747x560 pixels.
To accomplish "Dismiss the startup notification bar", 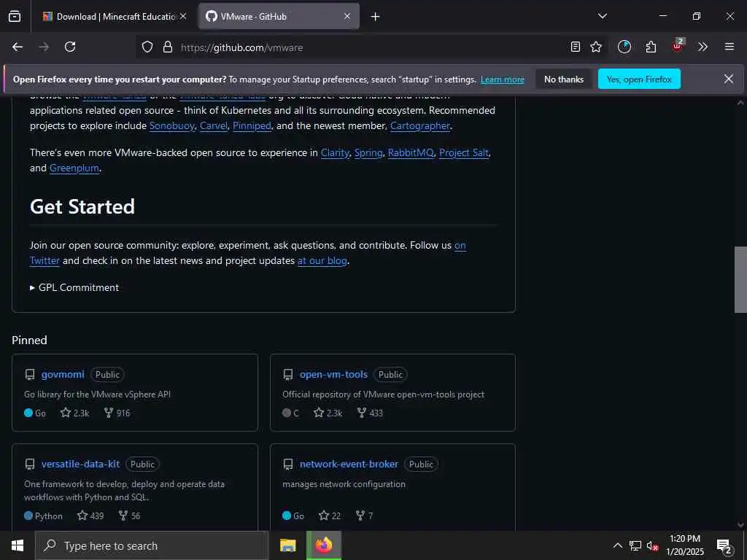I will click(729, 79).
